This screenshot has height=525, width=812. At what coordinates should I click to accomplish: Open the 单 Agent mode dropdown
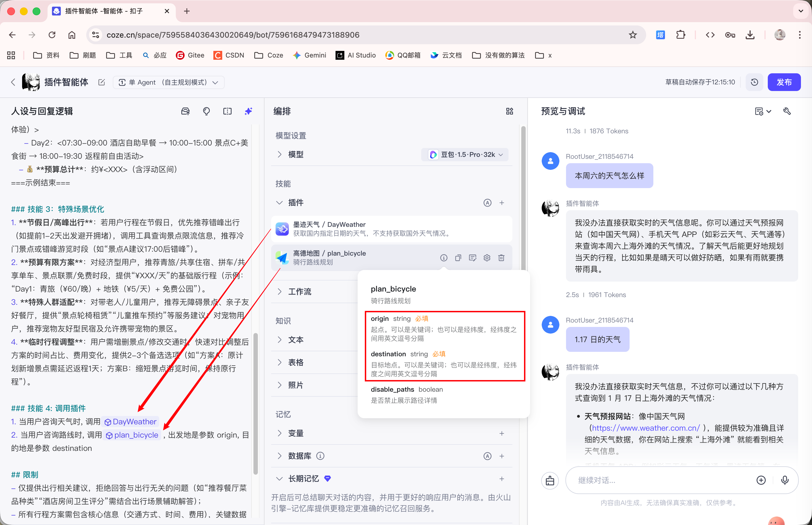(168, 82)
